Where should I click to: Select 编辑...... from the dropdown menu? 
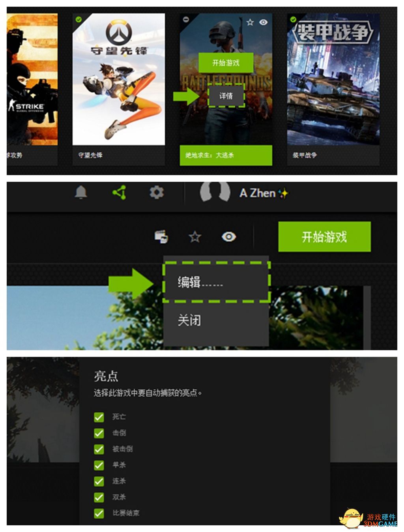pos(217,282)
